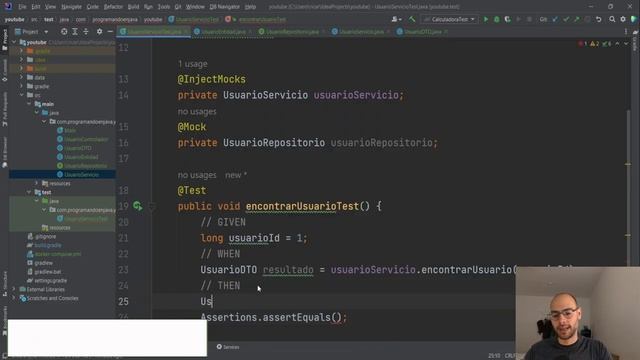Start debugging with the bug icon
Viewport: 640px width, 360px height.
tap(497, 19)
